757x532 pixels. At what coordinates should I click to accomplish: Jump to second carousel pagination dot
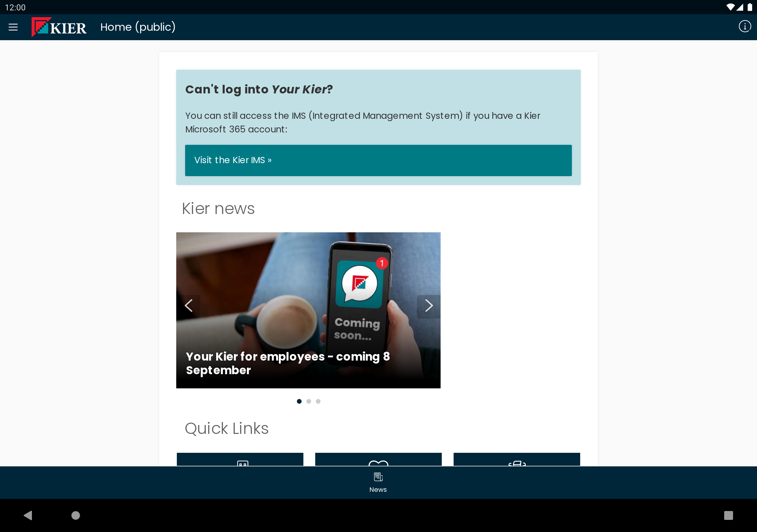pos(309,401)
